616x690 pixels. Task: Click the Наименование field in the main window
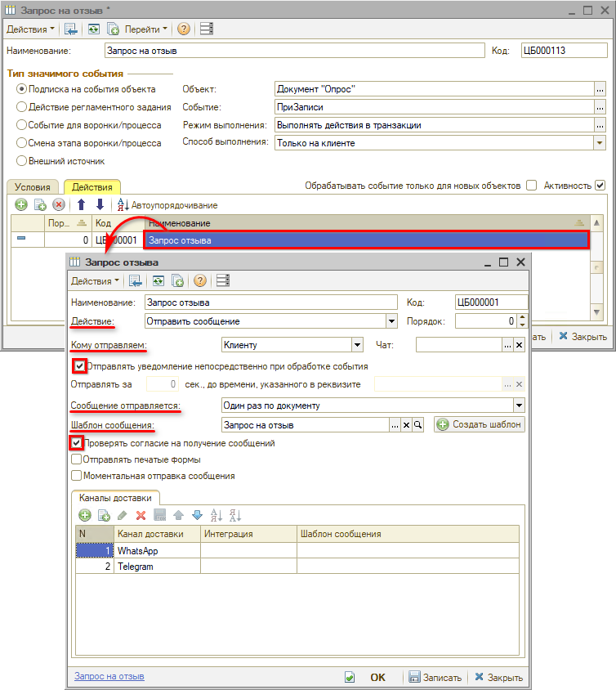pos(295,51)
